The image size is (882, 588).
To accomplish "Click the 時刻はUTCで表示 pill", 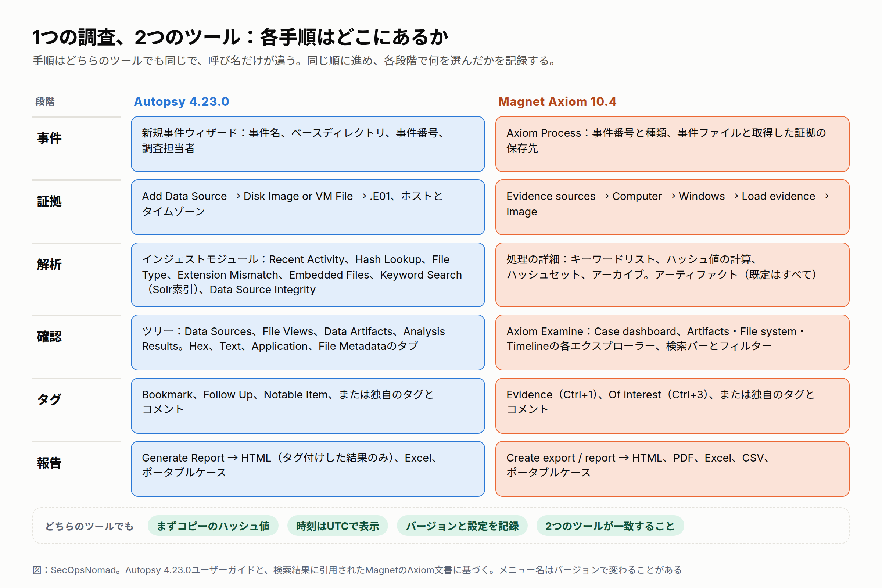I will (x=337, y=526).
